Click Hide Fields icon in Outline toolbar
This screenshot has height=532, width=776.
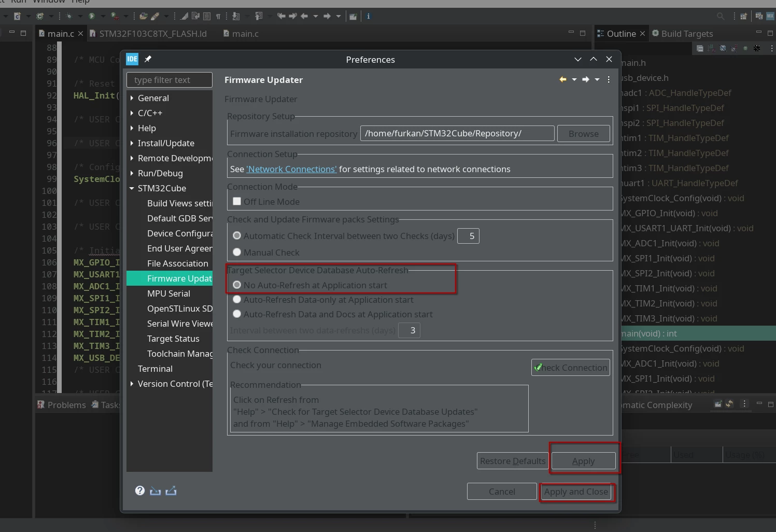coord(723,48)
